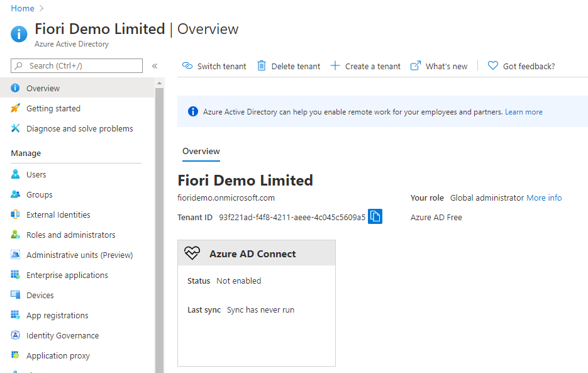The width and height of the screenshot is (588, 373).
Task: Click the Azure AD Connect health icon
Action: pyautogui.click(x=192, y=253)
